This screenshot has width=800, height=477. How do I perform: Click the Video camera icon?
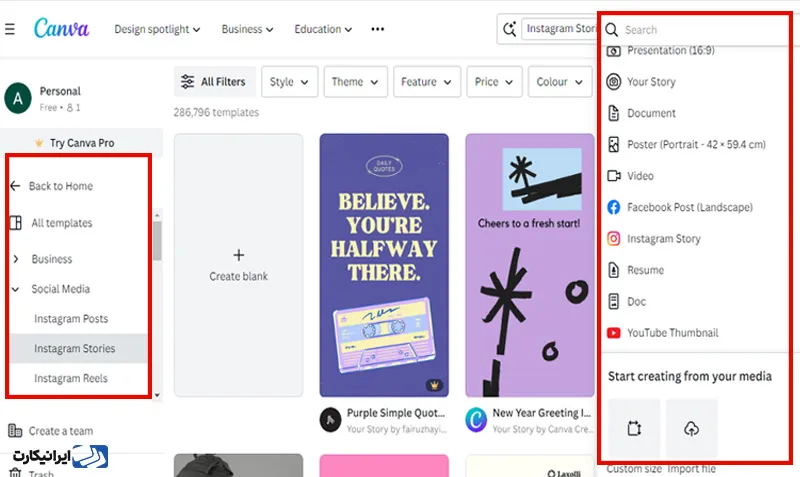tap(614, 176)
